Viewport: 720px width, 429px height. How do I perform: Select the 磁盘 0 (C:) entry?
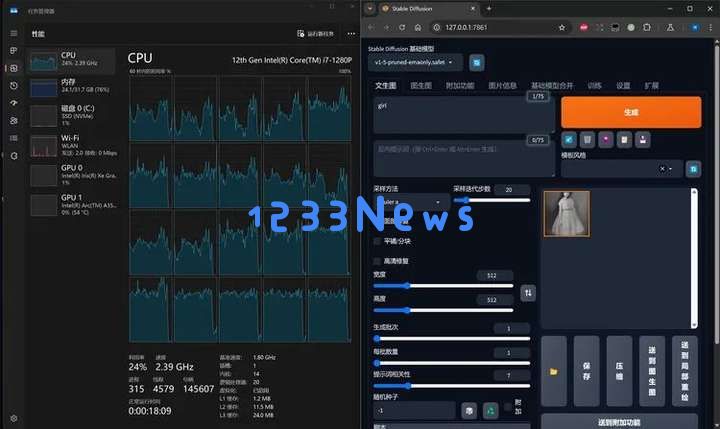pos(72,115)
